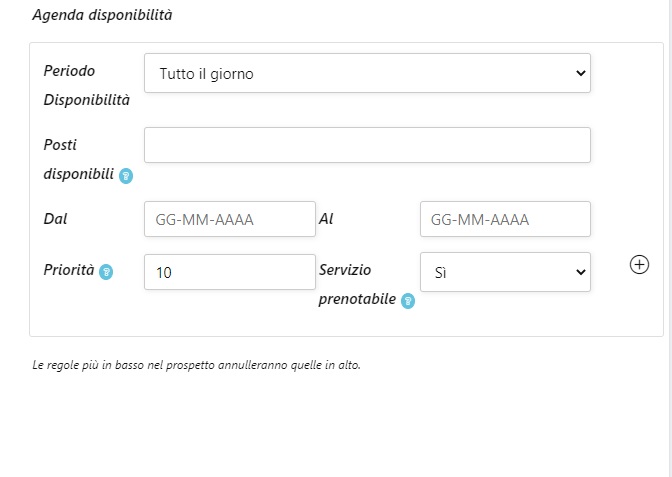Viewport: 672px width, 477px height.
Task: Click the Al label
Action: click(x=325, y=218)
